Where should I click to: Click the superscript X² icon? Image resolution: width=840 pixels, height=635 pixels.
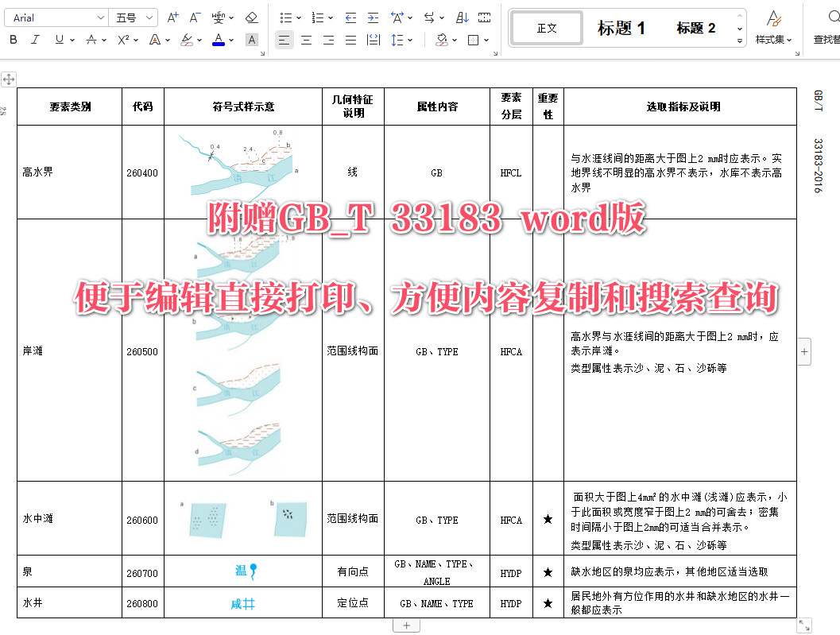(123, 40)
